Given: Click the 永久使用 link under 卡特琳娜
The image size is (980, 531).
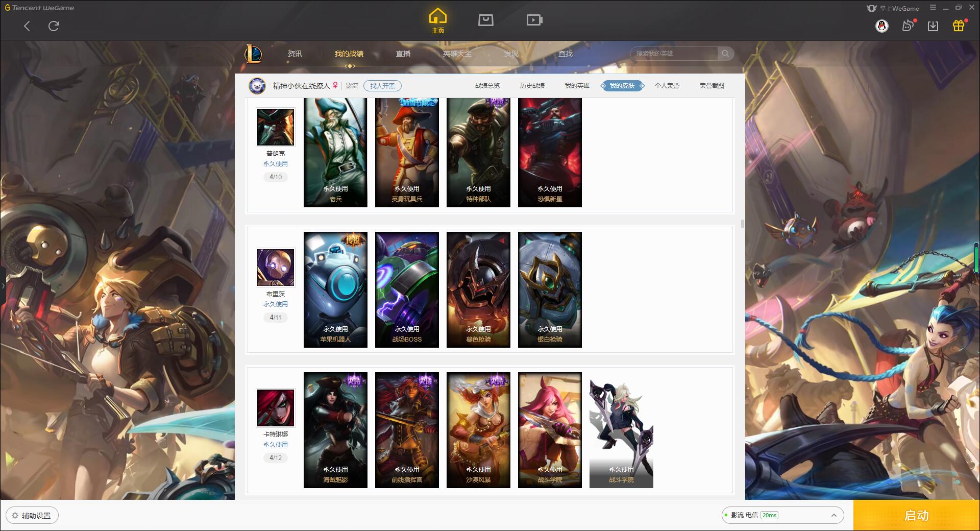Looking at the screenshot, I should 276,445.
